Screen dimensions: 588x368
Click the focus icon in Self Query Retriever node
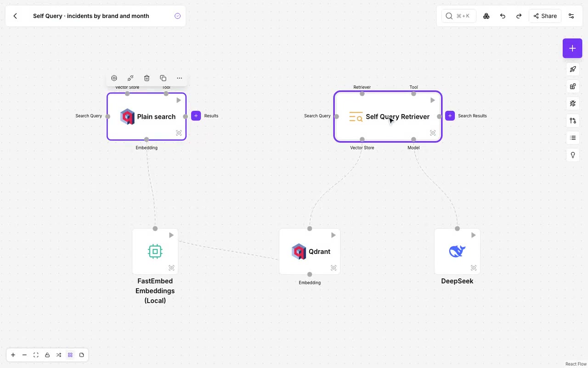[x=433, y=133]
